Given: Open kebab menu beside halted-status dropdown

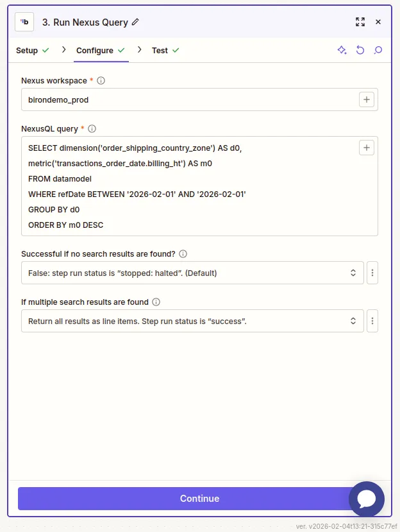Looking at the screenshot, I should [x=372, y=272].
